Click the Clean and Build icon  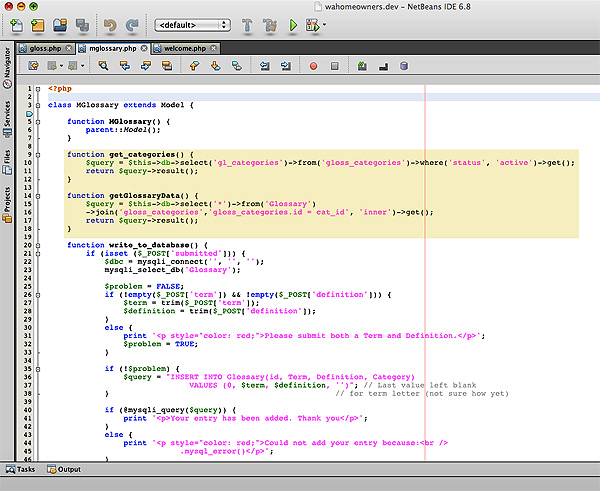point(270,25)
